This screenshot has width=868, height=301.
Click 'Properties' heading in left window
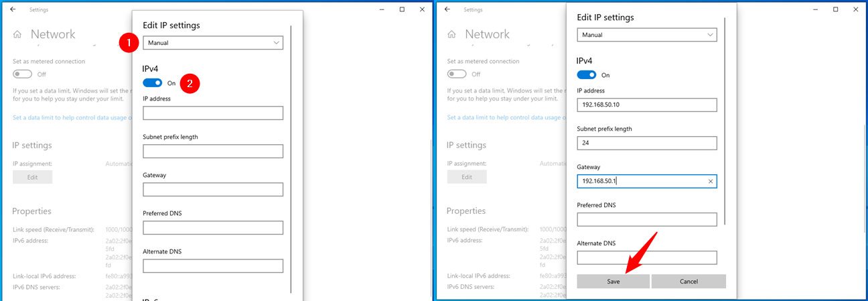tap(32, 210)
